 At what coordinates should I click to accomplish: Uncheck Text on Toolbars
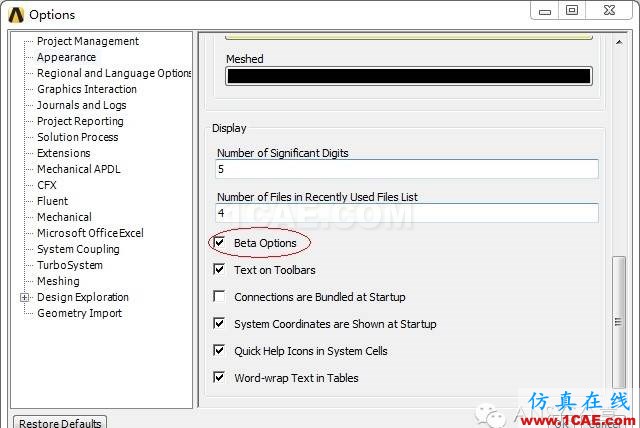tap(219, 269)
